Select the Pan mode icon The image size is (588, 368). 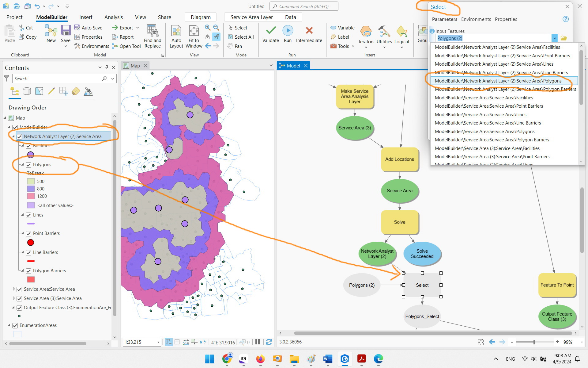231,46
